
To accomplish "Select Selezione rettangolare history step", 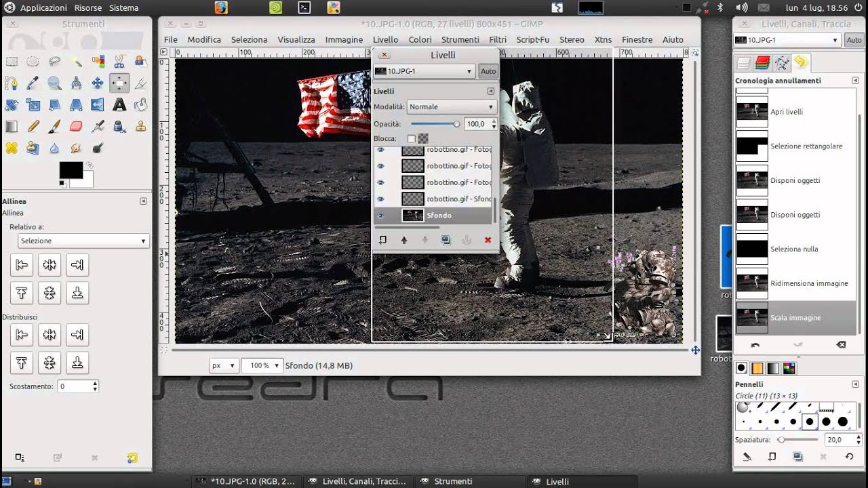I will click(795, 146).
